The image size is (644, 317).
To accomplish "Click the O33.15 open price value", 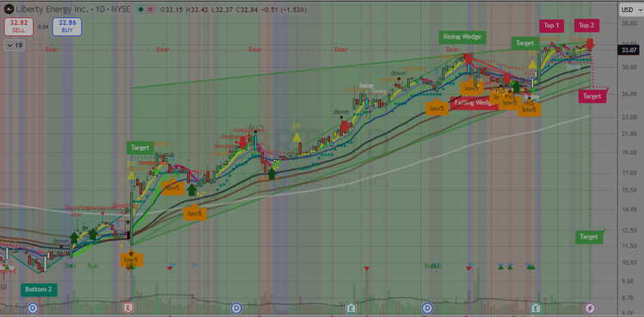I will [x=173, y=9].
